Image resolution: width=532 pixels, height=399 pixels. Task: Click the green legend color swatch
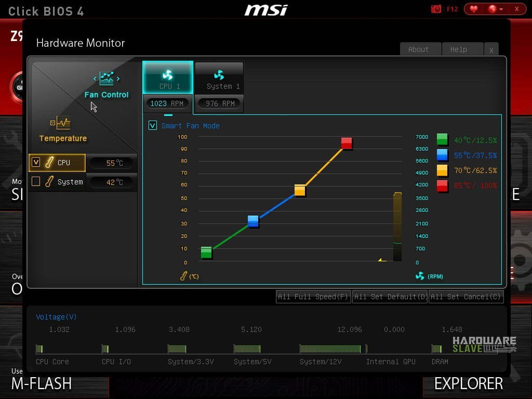[442, 139]
